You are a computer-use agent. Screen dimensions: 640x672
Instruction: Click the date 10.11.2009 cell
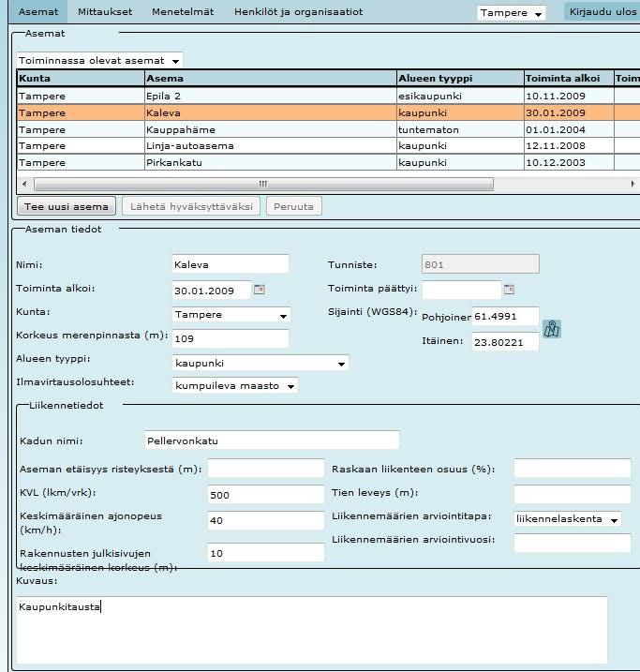(x=569, y=96)
